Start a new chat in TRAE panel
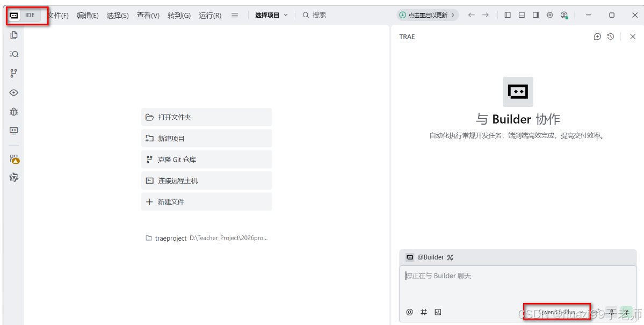Viewport: 644px width, 325px height. 598,37
